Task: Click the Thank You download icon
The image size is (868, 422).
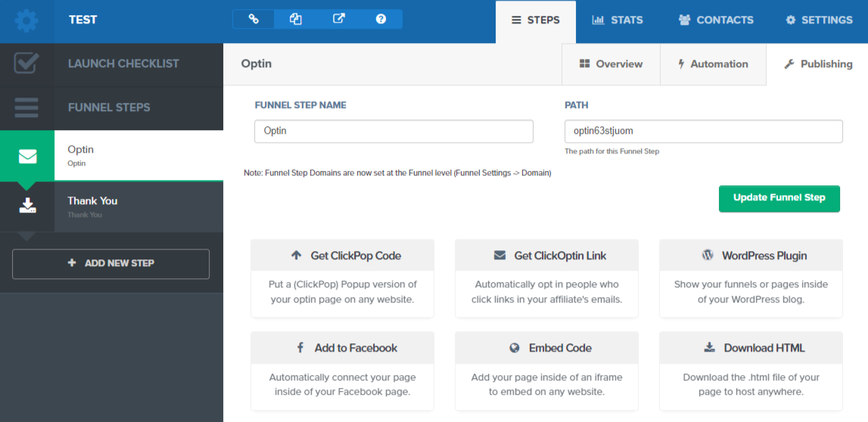Action: tap(27, 206)
